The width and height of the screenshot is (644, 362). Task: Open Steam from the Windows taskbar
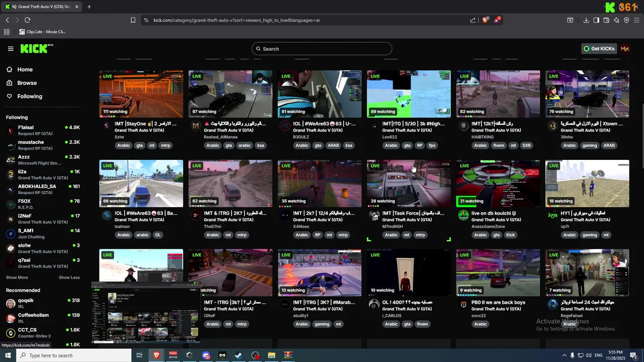point(238,355)
